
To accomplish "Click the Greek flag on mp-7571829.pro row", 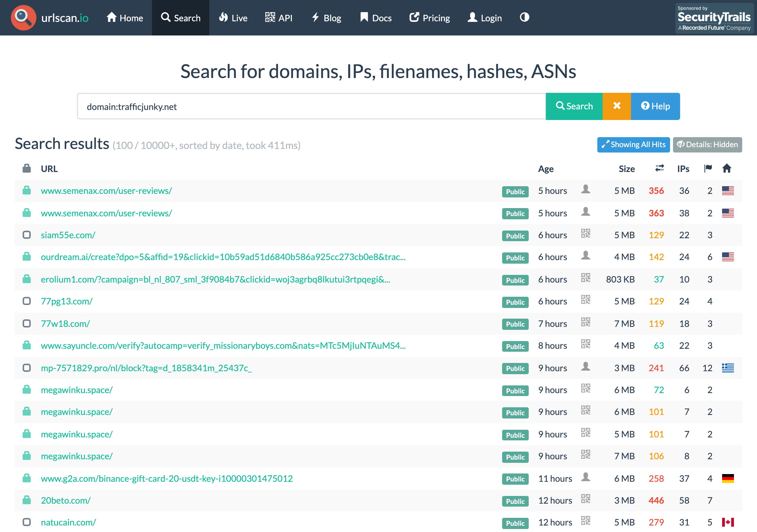I will 728,368.
